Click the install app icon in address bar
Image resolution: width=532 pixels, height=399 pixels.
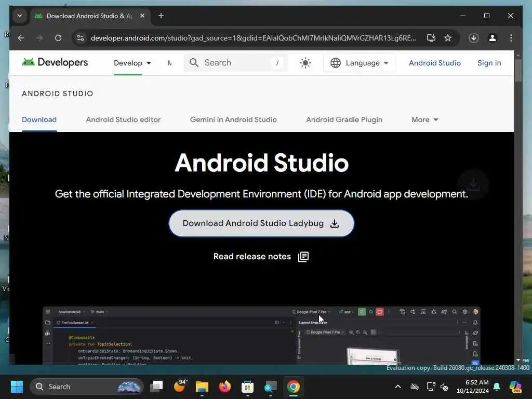pos(431,38)
